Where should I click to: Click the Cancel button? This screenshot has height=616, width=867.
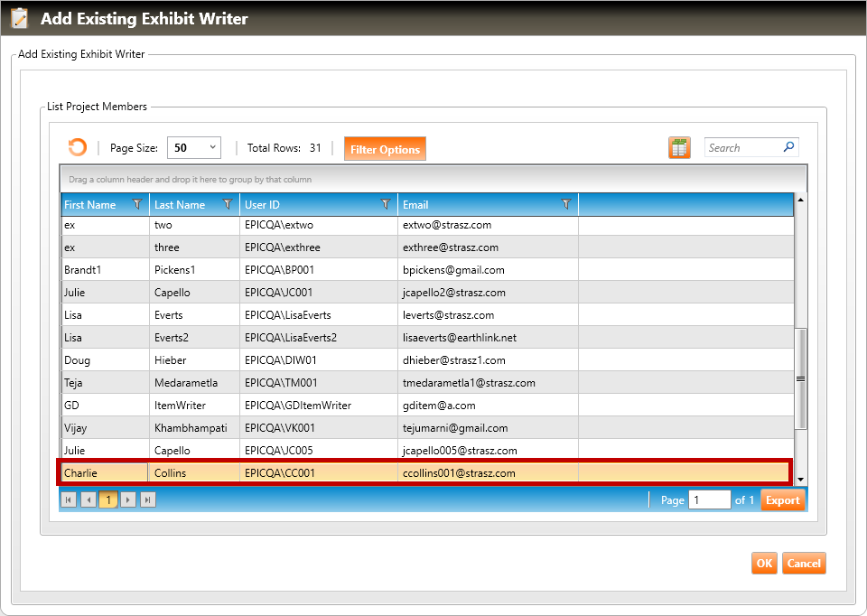pos(803,564)
